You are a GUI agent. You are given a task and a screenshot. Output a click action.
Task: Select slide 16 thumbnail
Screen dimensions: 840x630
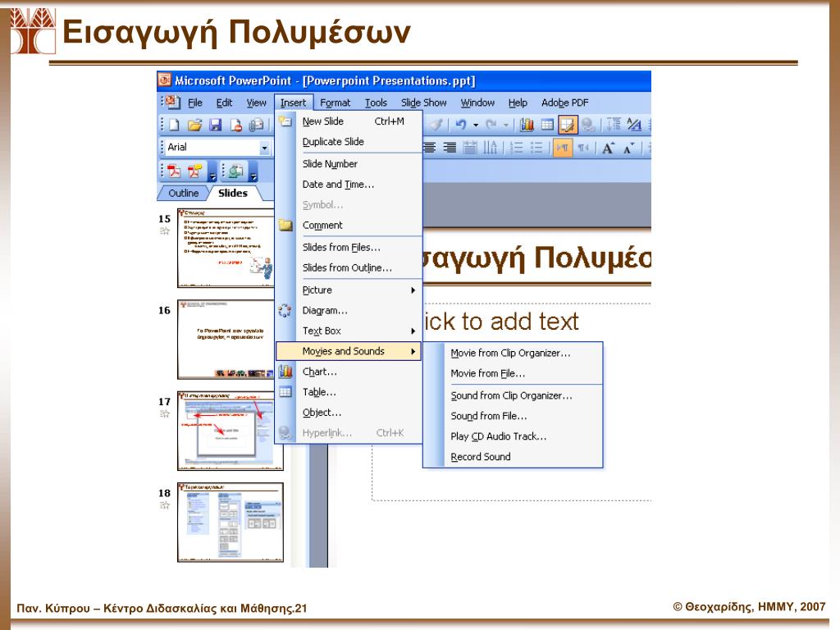(x=226, y=340)
